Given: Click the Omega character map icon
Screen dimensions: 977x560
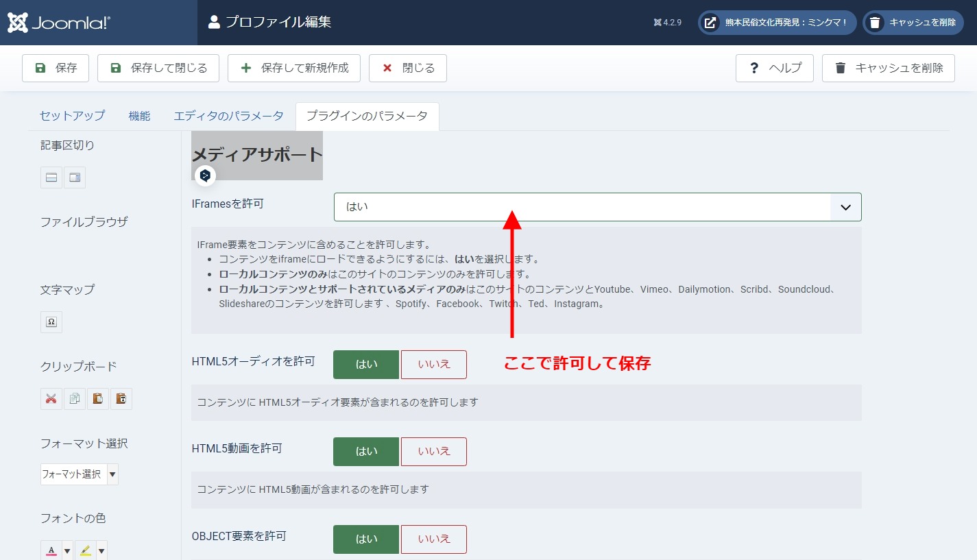Looking at the screenshot, I should pos(51,322).
